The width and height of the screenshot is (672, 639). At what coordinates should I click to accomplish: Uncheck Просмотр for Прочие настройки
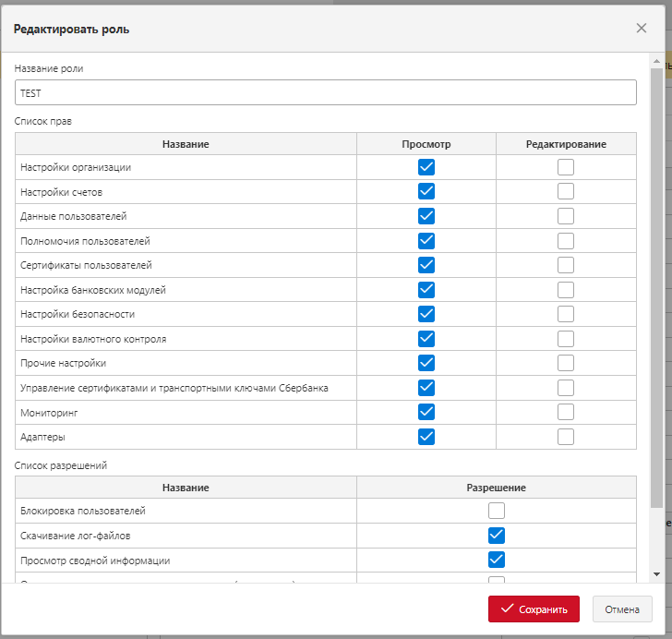tap(426, 363)
